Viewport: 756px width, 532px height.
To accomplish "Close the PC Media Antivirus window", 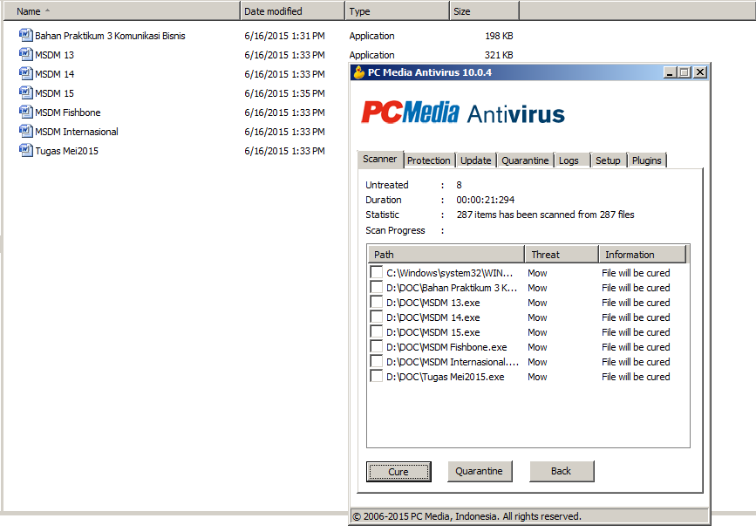I will pyautogui.click(x=700, y=72).
